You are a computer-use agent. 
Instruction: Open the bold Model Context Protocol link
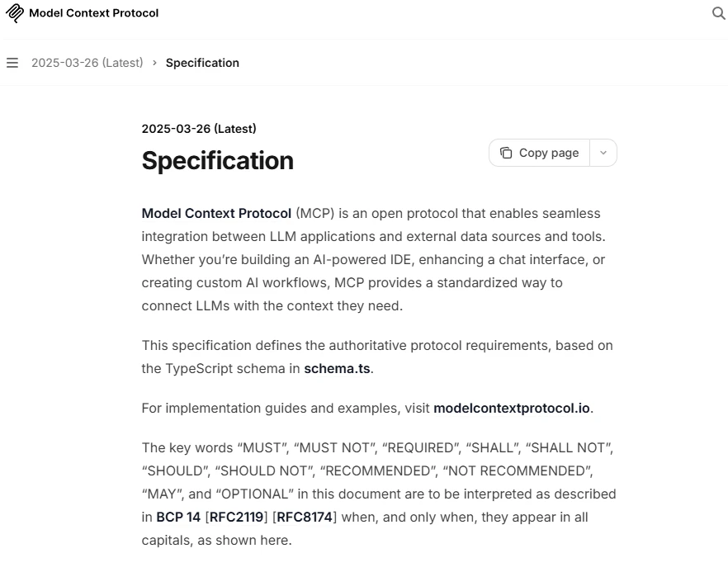(x=216, y=213)
